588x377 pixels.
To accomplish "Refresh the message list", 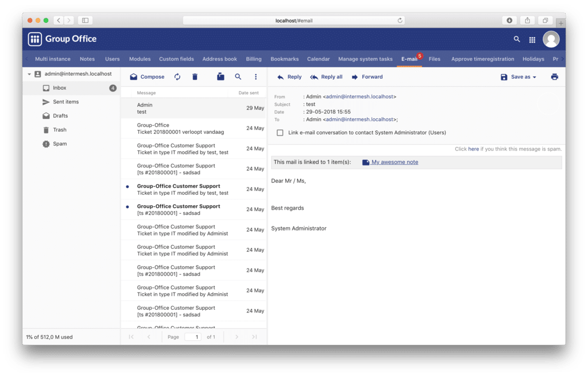I will click(x=177, y=77).
